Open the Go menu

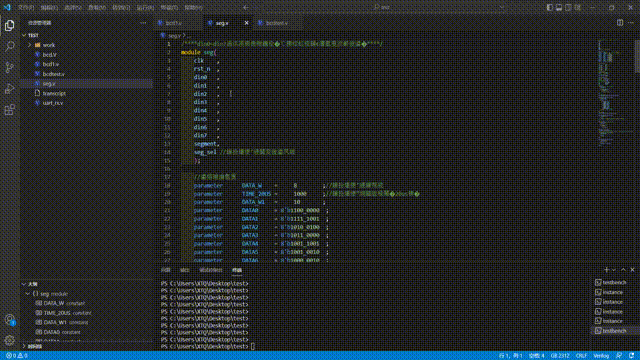[121, 7]
